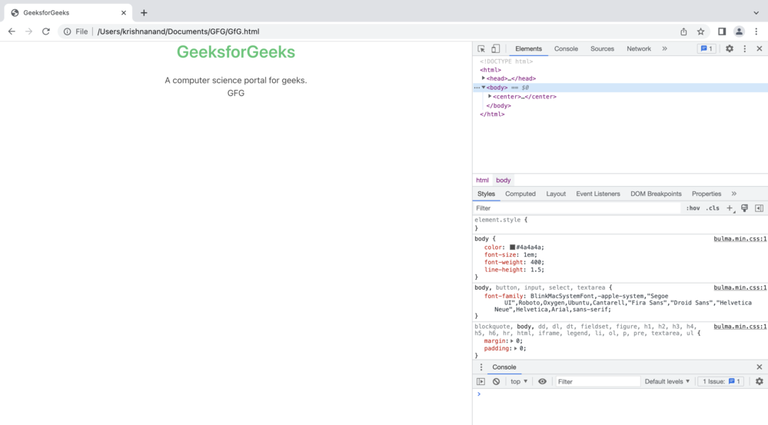This screenshot has height=425, width=768.
Task: Click the GeeksforGeeks page heading
Action: pos(236,52)
